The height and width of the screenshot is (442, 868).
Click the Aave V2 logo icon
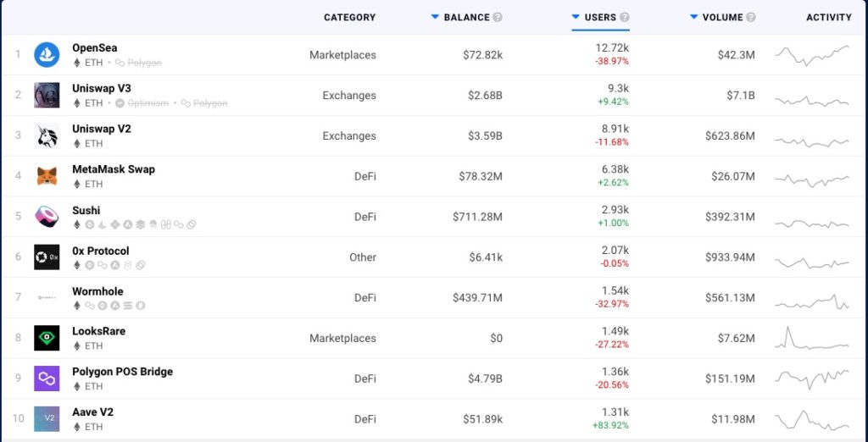(47, 419)
